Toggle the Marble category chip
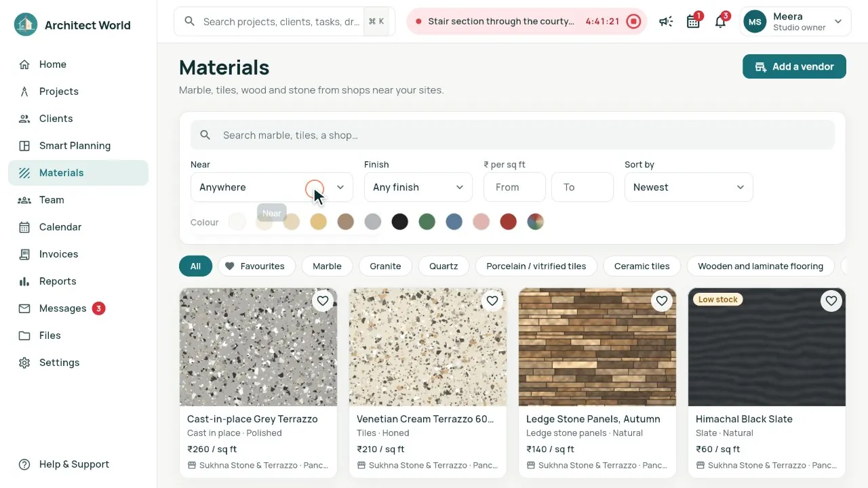Image resolution: width=868 pixels, height=488 pixels. coord(327,266)
